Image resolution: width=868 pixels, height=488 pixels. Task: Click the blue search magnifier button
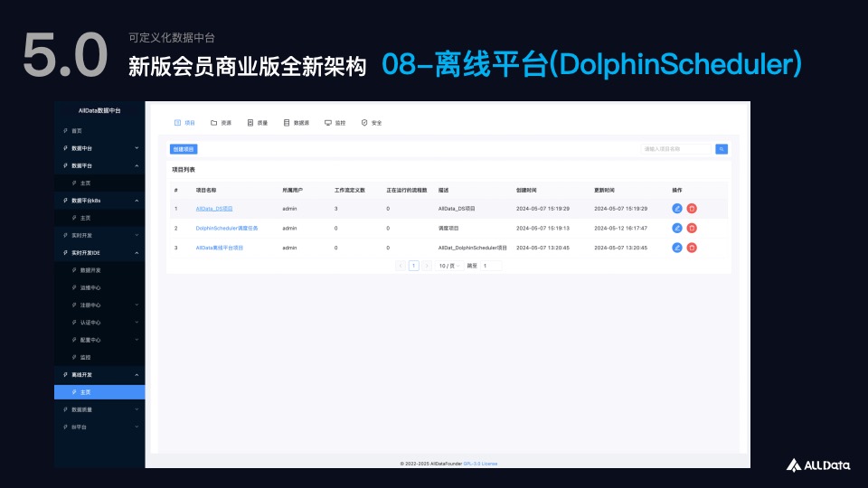tap(722, 149)
